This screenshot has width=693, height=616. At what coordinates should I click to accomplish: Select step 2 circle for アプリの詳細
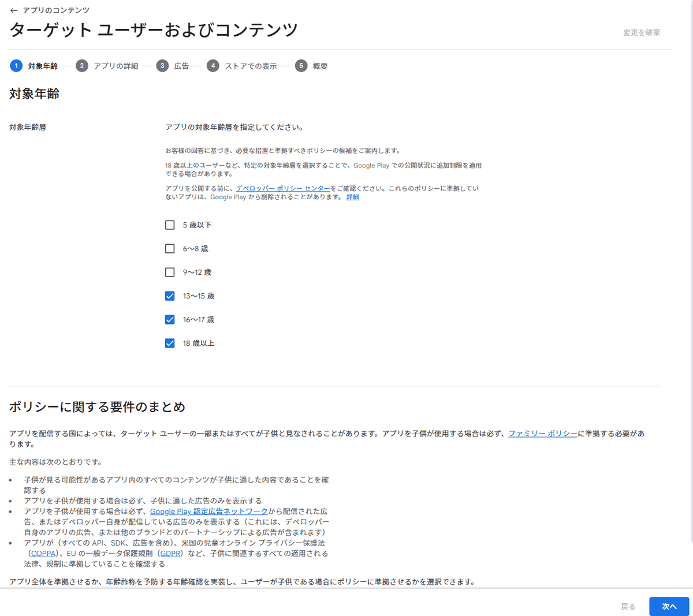pyautogui.click(x=82, y=66)
